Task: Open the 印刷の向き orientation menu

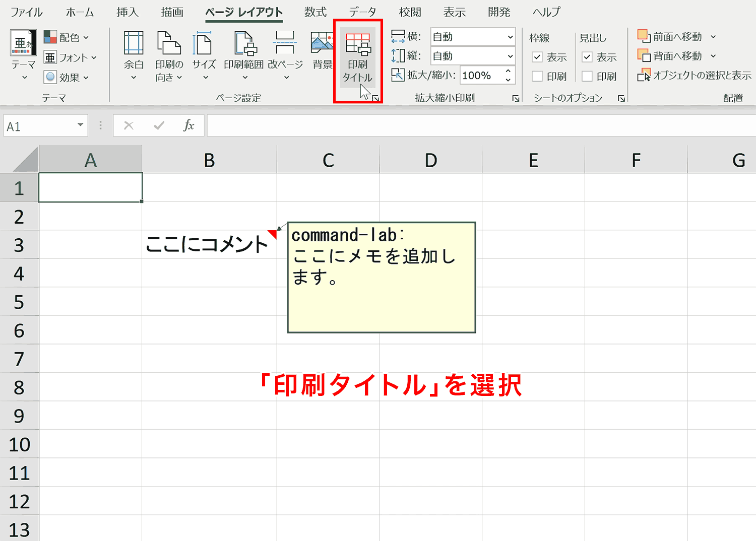Action: (x=169, y=56)
